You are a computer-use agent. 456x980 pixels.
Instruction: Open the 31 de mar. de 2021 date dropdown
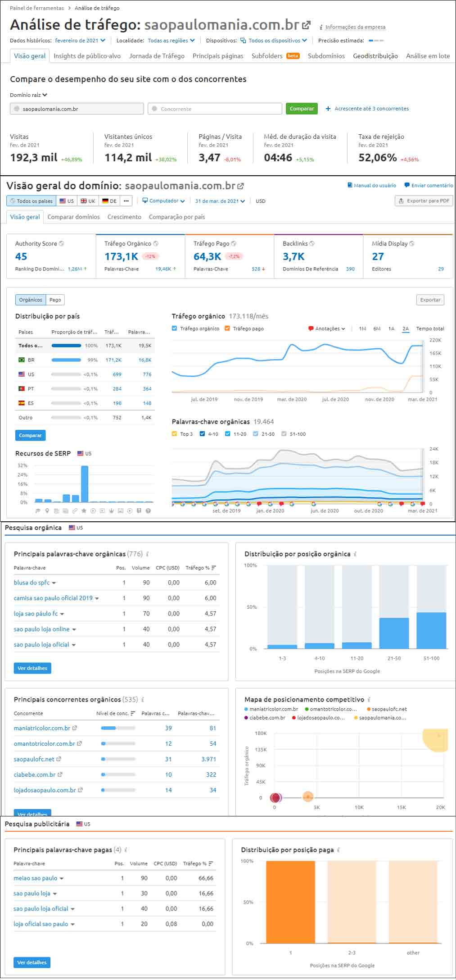click(x=220, y=201)
